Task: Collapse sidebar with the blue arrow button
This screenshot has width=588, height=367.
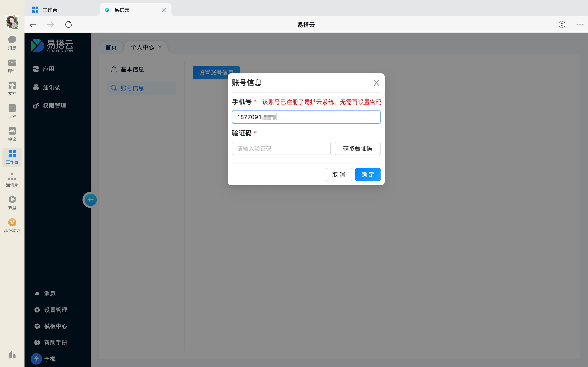Action: click(91, 200)
